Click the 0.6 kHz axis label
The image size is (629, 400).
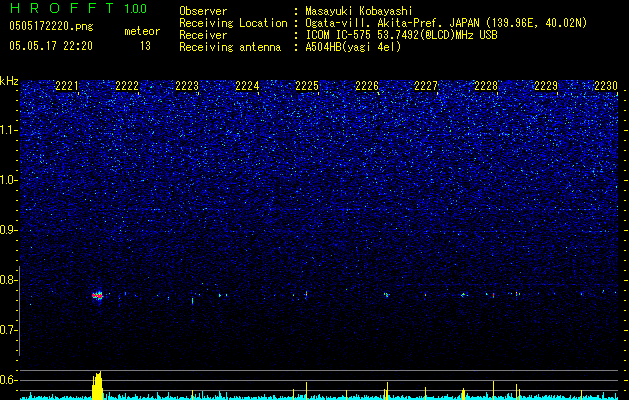click(9, 380)
